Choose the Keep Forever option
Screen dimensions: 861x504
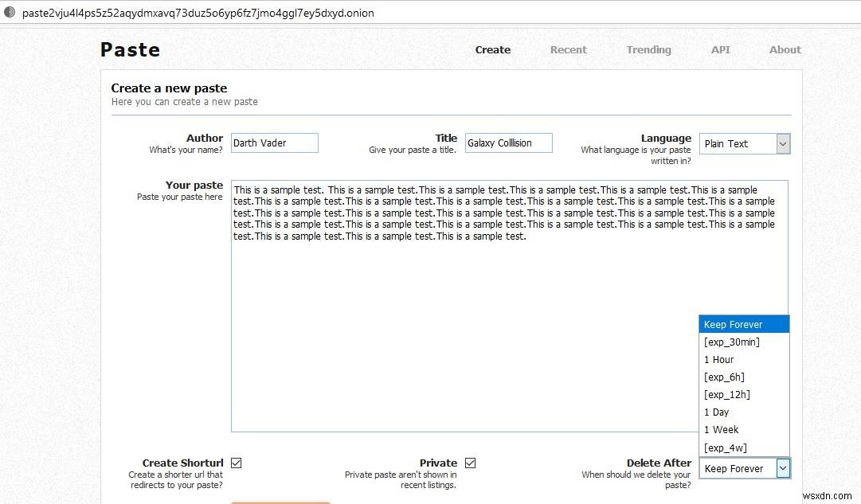[733, 324]
